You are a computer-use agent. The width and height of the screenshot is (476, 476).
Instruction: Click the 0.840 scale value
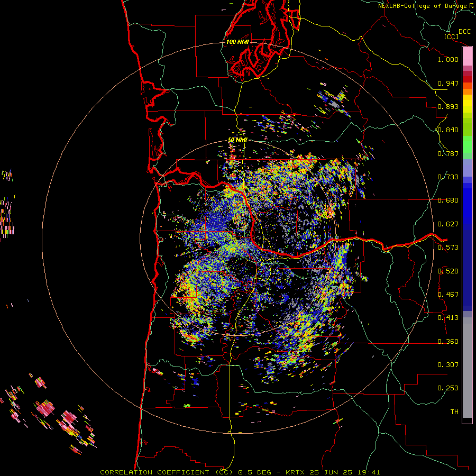[x=448, y=130]
